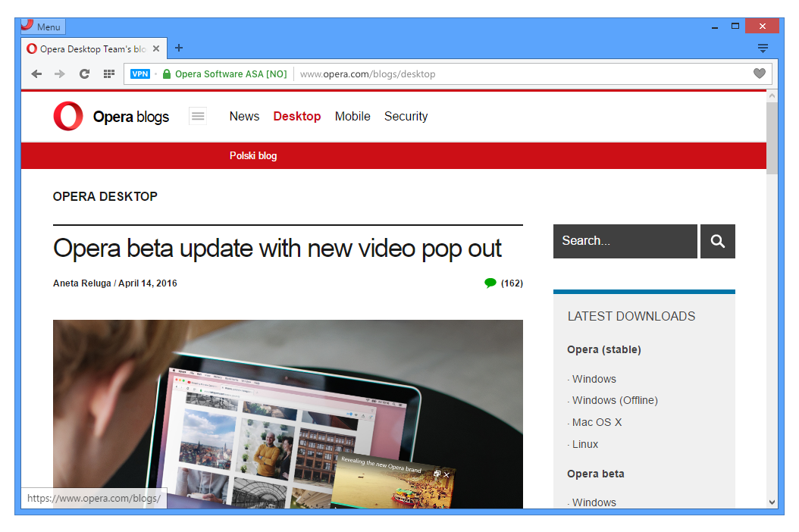Click the green padlock security icon

(167, 74)
